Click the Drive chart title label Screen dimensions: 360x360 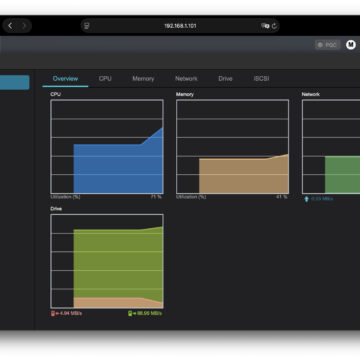click(56, 209)
